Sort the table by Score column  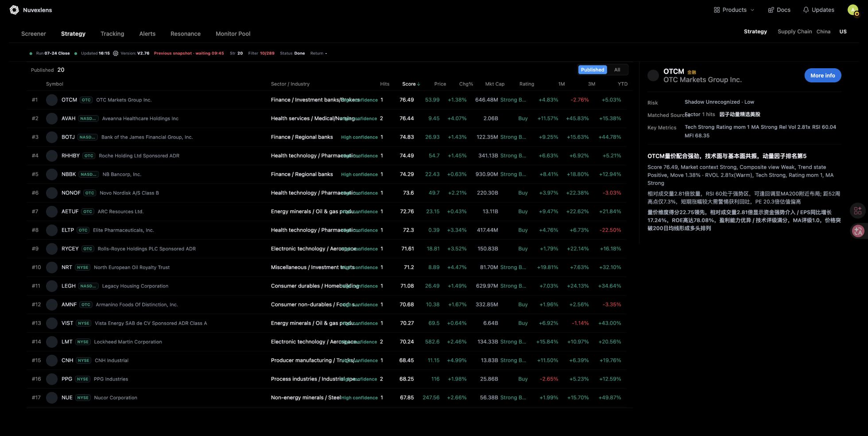(x=411, y=84)
